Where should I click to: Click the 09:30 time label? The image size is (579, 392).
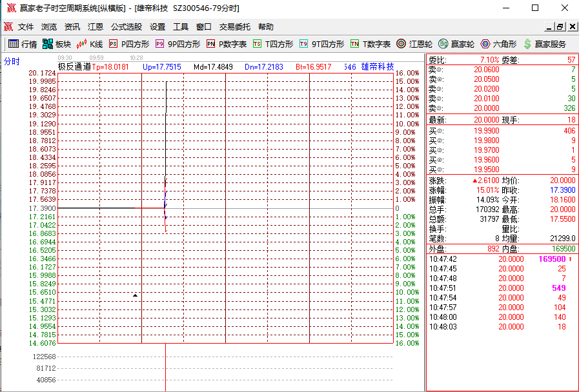click(65, 58)
